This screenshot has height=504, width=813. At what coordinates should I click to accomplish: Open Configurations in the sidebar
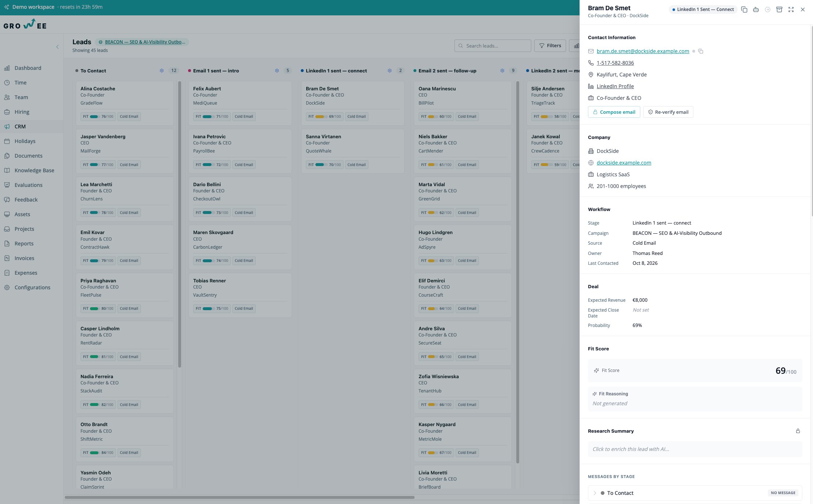click(x=32, y=287)
